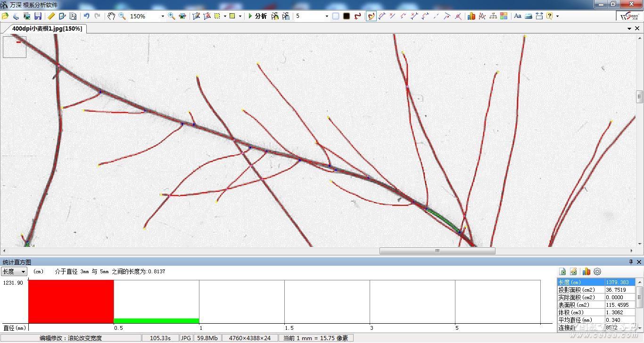
Task: Click the zoom in magnifier with plus
Action: coord(172,16)
